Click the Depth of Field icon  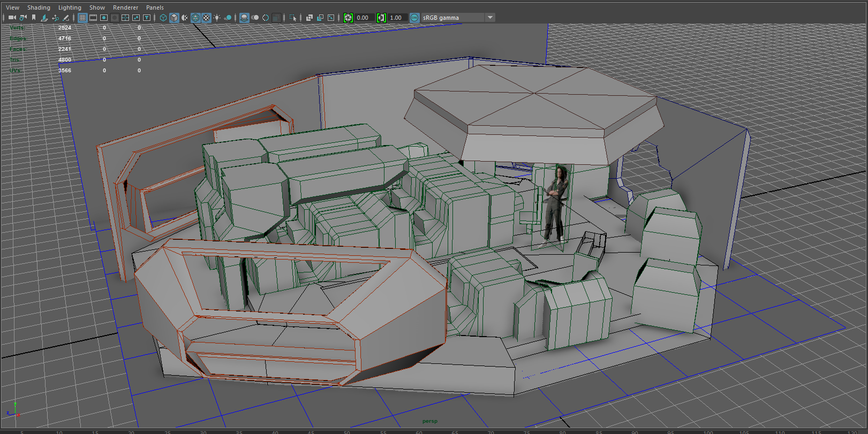pos(276,18)
